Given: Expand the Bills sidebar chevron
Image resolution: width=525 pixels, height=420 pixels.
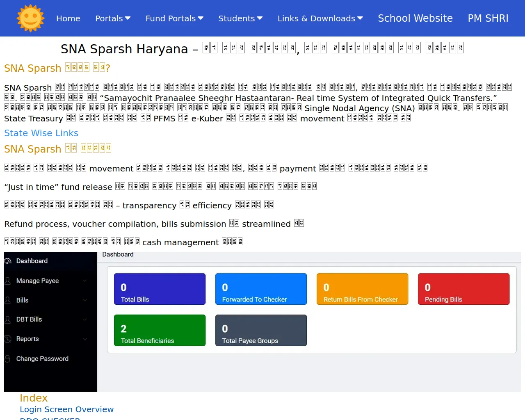Looking at the screenshot, I should click(85, 300).
